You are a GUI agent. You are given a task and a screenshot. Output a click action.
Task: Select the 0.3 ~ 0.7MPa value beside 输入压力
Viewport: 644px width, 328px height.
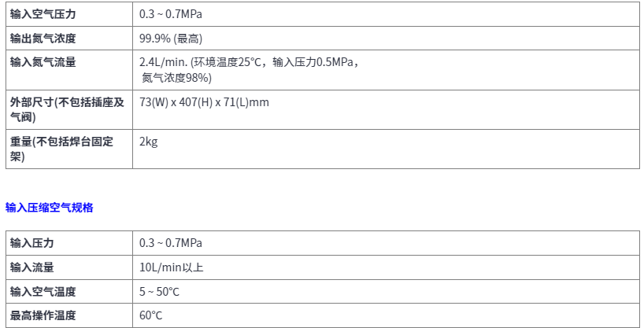coord(170,243)
